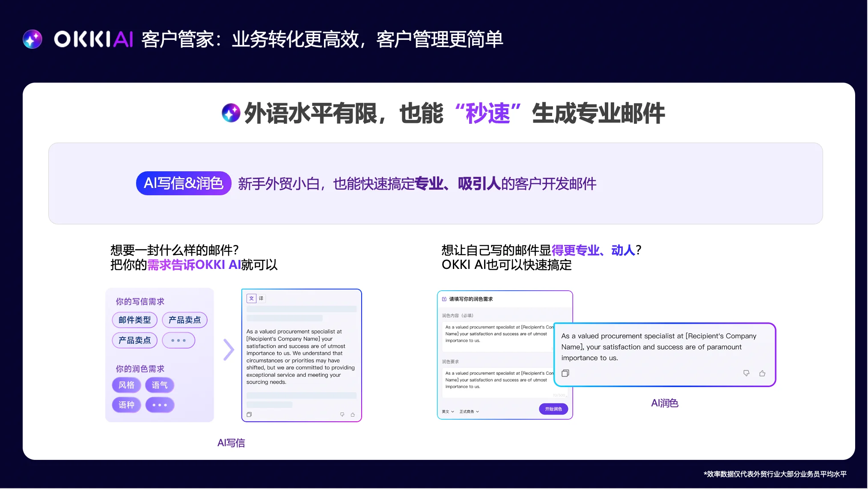Open the 正式商务 tone dropdown
This screenshot has width=868, height=489.
[469, 411]
